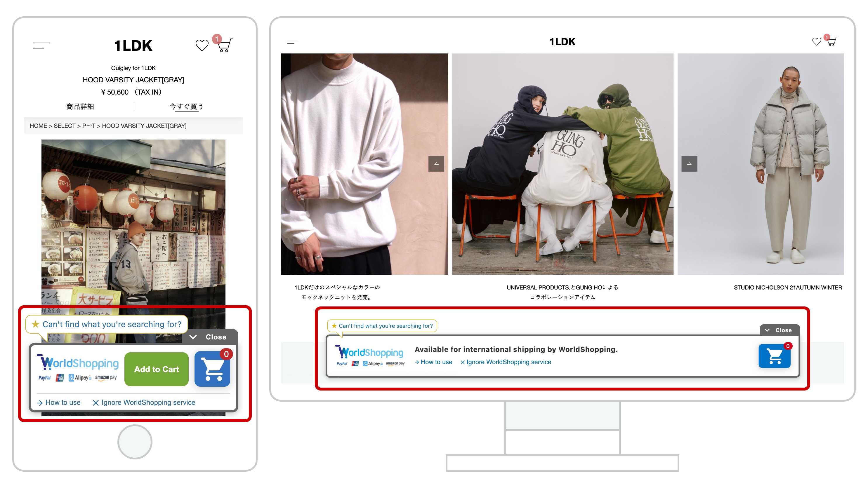Switch to 今すぐ買う tab
Screen dimensions: 868x488
(x=186, y=107)
